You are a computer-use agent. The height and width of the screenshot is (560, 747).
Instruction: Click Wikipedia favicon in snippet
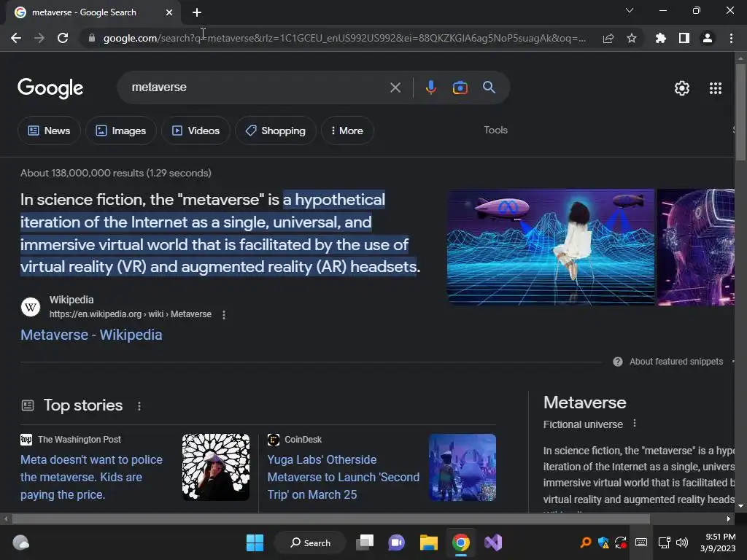pos(31,307)
